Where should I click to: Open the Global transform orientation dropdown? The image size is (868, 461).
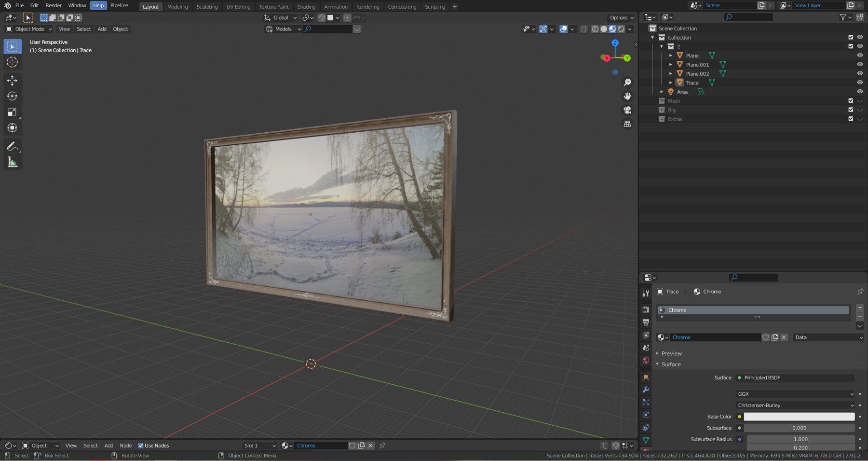coord(280,18)
